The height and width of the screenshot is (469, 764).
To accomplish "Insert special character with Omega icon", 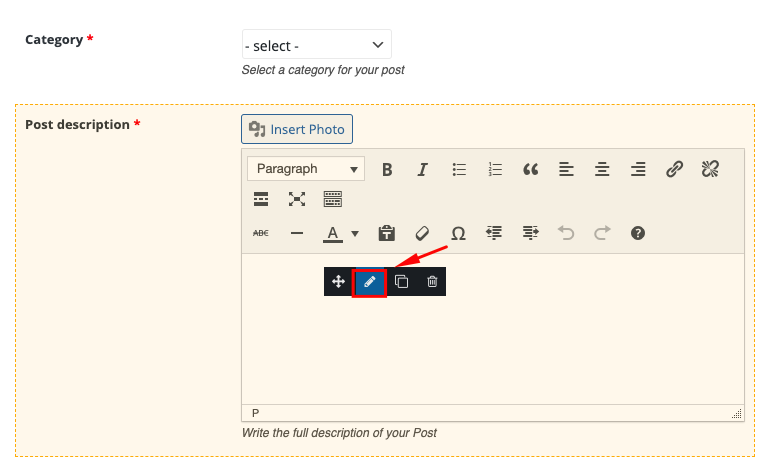I will [458, 233].
